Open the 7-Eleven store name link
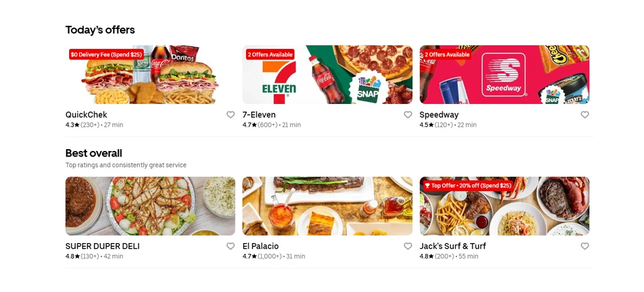Viewport: 644px width, 292px height. click(x=259, y=115)
